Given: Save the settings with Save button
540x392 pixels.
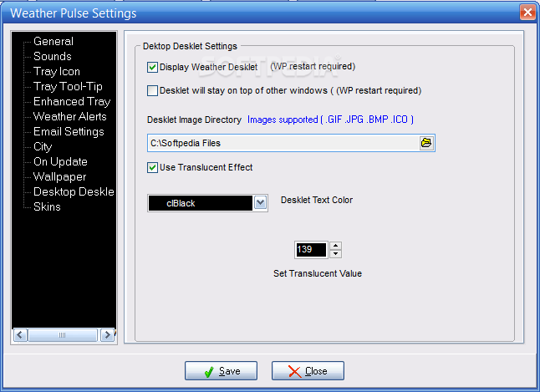Looking at the screenshot, I should coord(221,370).
